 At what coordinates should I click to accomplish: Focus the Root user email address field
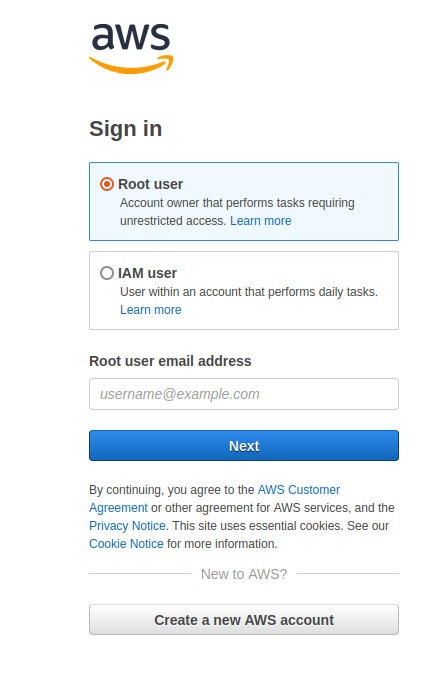click(x=244, y=394)
